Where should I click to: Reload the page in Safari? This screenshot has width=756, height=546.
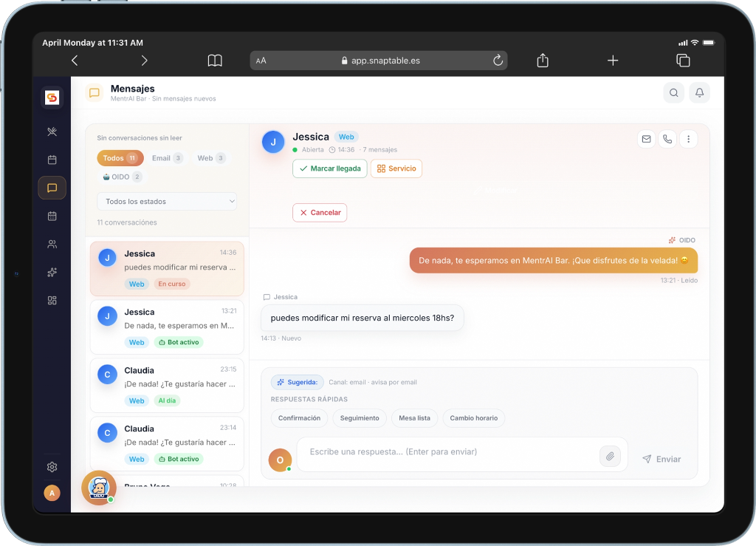click(x=498, y=61)
